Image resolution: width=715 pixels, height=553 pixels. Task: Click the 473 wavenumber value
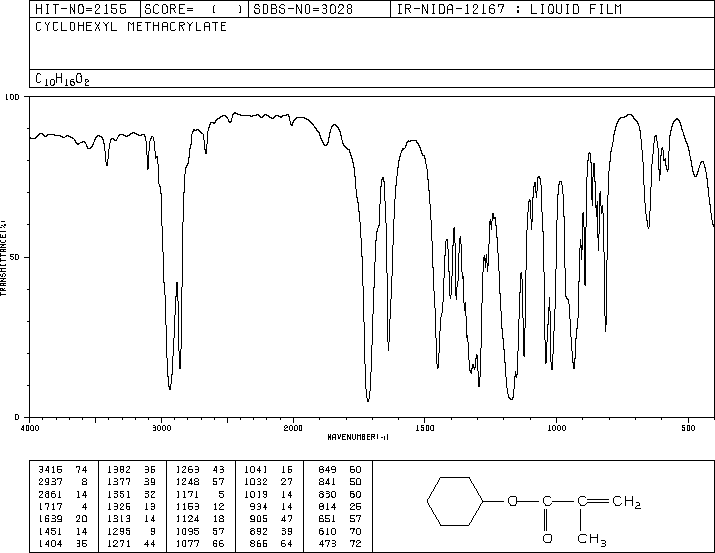click(x=327, y=543)
